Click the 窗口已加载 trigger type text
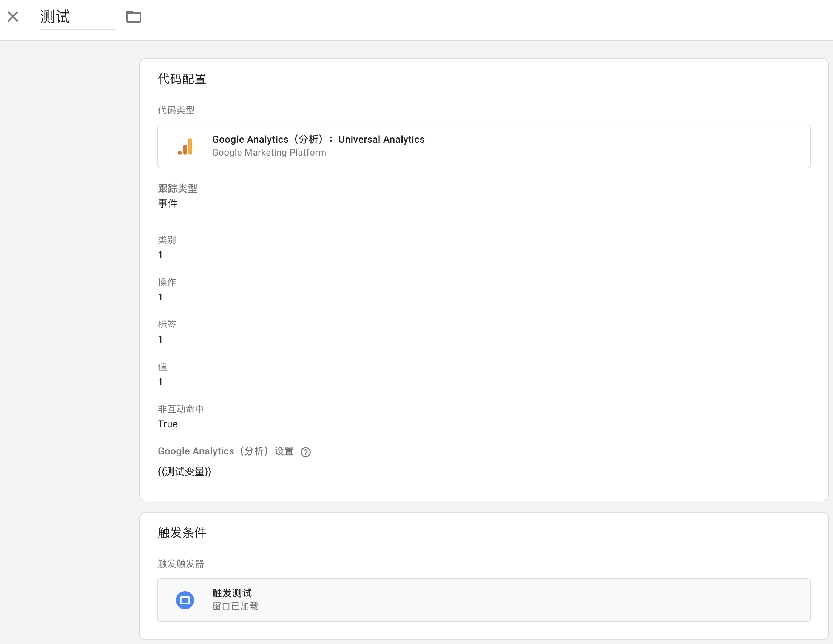This screenshot has height=644, width=833. coord(235,606)
